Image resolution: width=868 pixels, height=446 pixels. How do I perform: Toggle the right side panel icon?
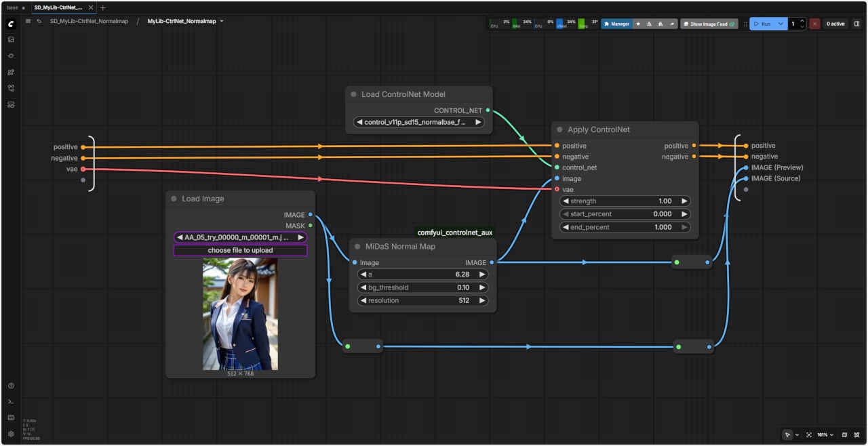click(x=856, y=24)
